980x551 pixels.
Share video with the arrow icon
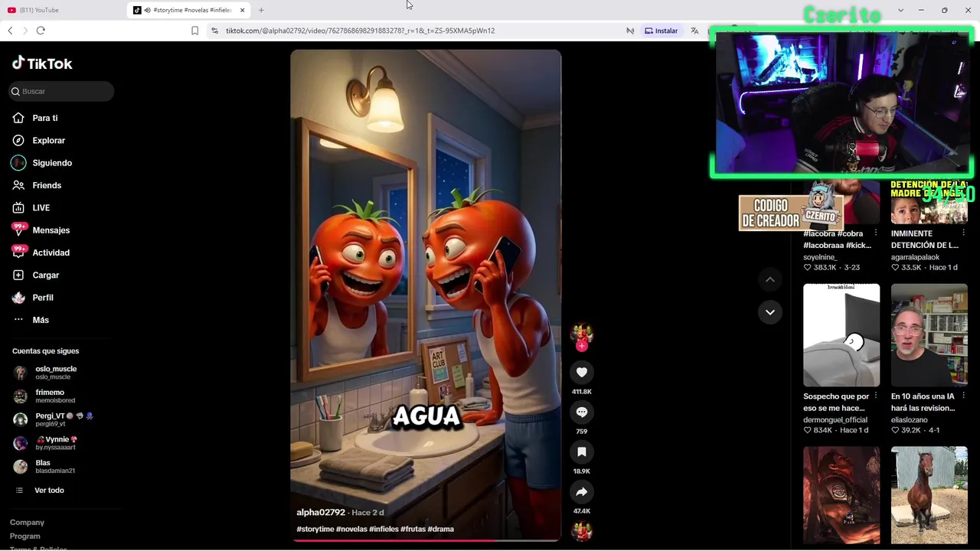(582, 491)
